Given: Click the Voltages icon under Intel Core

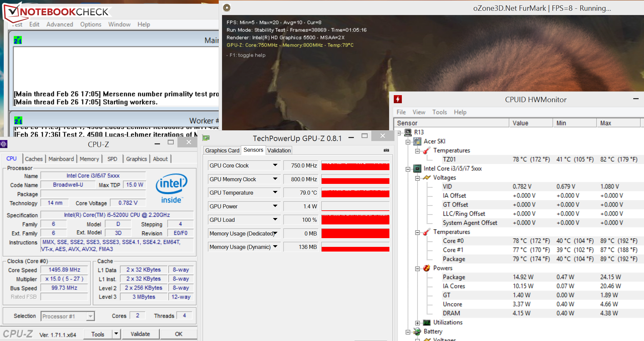Looking at the screenshot, I should pos(427,178).
